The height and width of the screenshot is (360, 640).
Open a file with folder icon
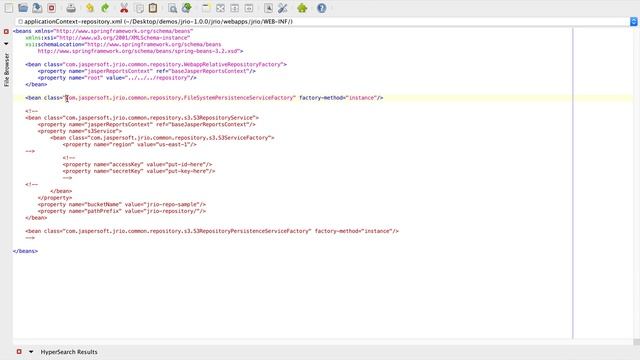tap(23, 8)
